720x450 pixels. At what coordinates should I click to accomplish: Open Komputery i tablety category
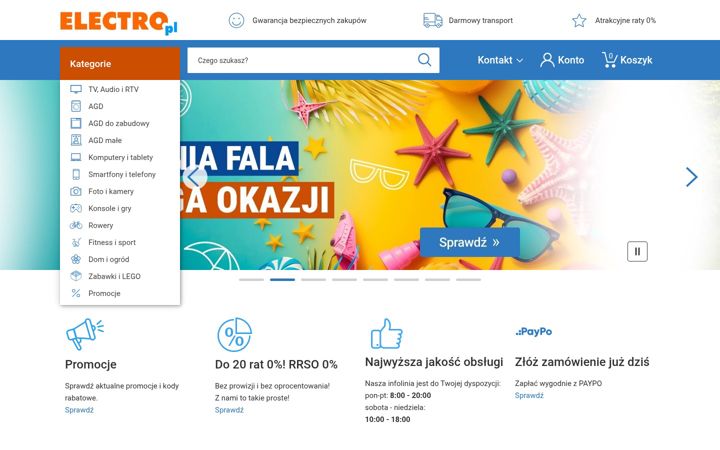(120, 157)
